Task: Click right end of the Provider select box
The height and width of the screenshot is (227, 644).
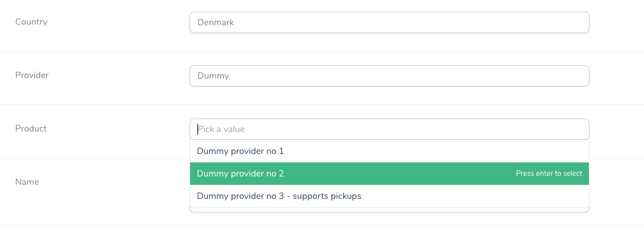Action: coord(579,76)
